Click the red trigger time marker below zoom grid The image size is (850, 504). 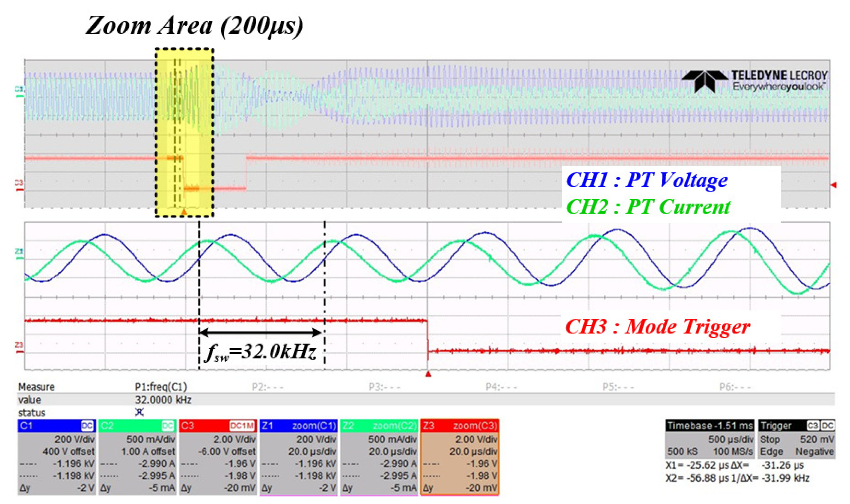pos(428,374)
